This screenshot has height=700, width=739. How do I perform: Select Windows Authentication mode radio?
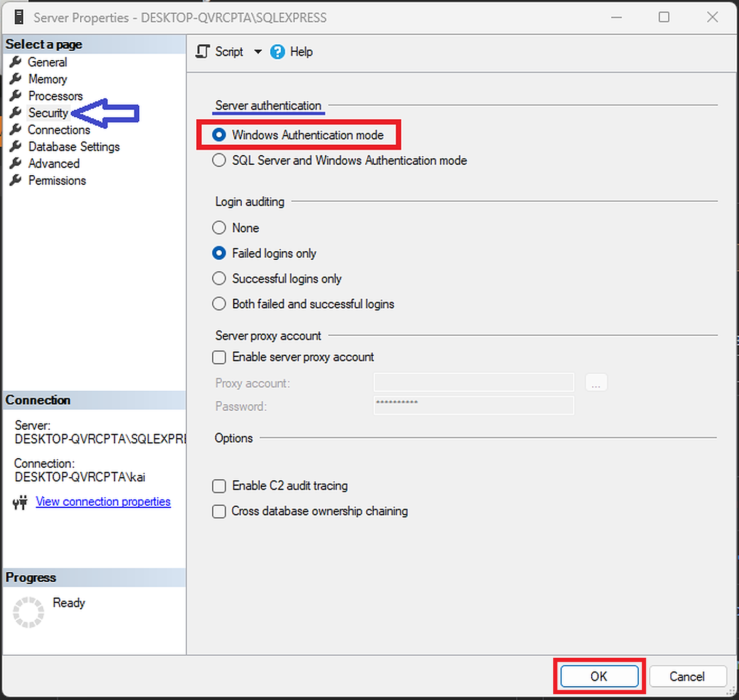point(219,135)
